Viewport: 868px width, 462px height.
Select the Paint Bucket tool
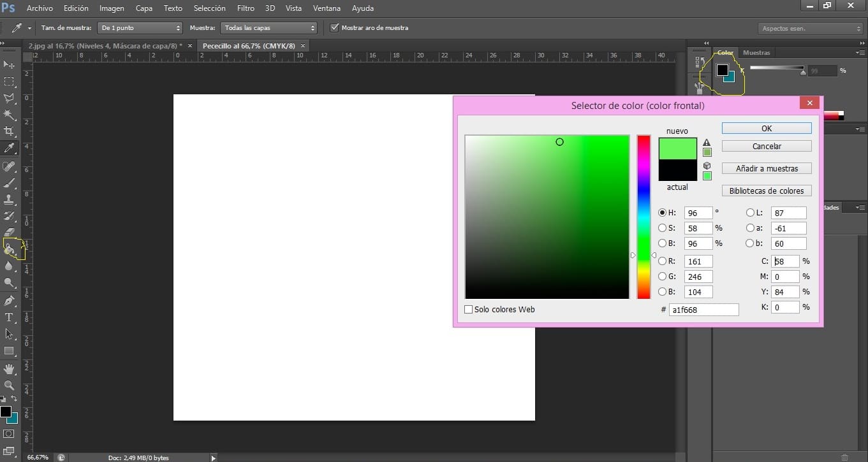point(9,250)
